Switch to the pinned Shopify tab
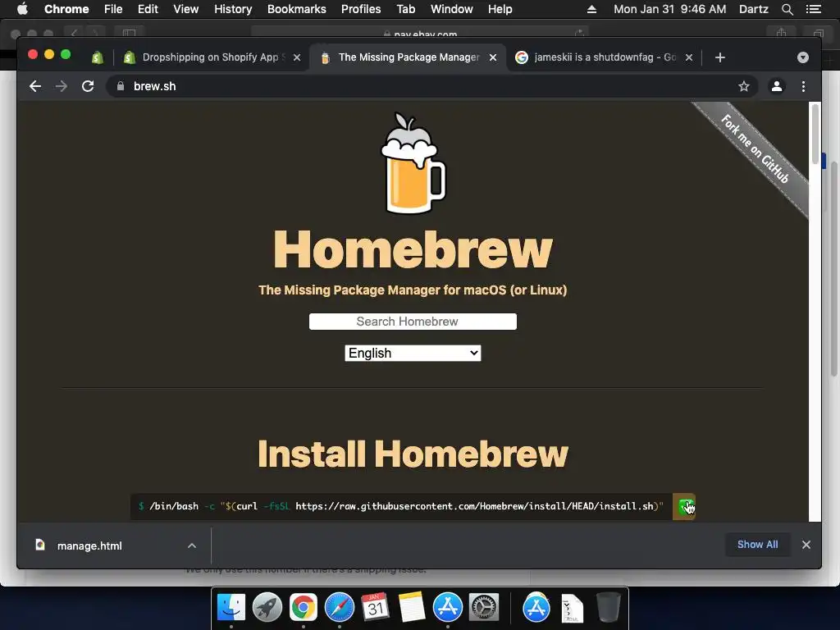Image resolution: width=840 pixels, height=630 pixels. coord(98,57)
